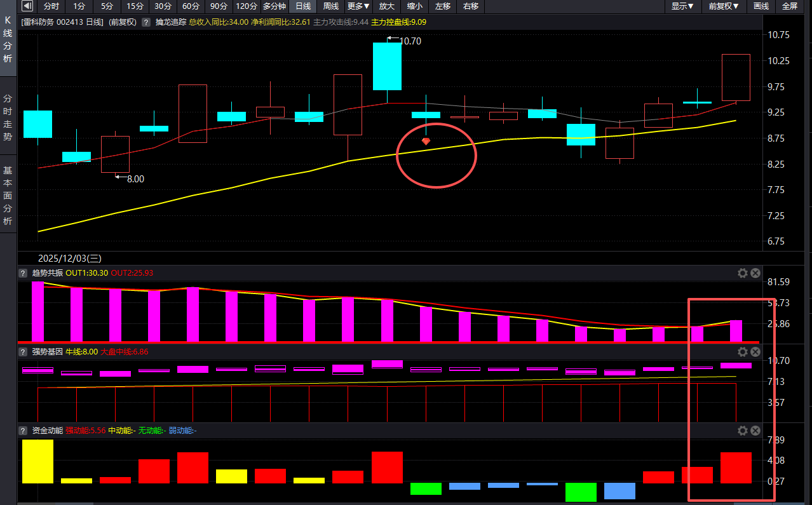
Task: Open the 分时走势 side tab
Action: (x=8, y=116)
